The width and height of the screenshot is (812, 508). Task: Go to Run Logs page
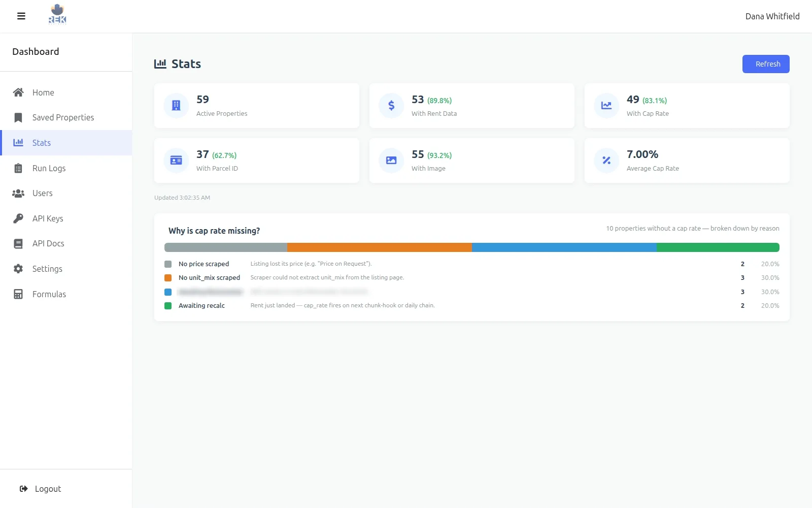[66, 168]
